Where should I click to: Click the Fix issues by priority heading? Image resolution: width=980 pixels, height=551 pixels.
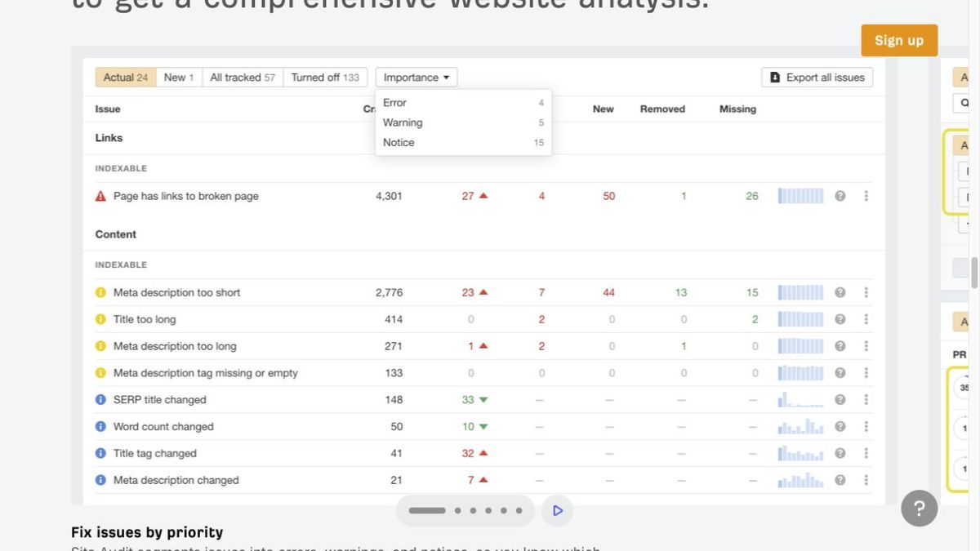point(147,532)
